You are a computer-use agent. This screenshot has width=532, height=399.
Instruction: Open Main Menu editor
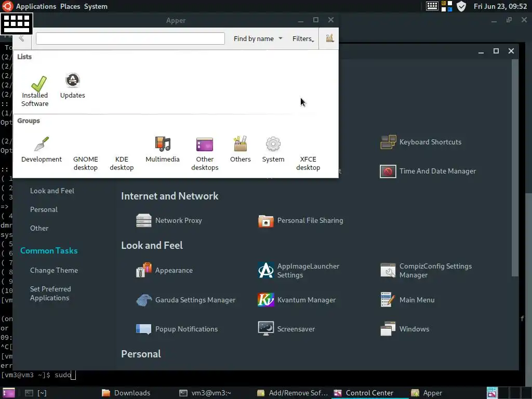[x=407, y=300]
